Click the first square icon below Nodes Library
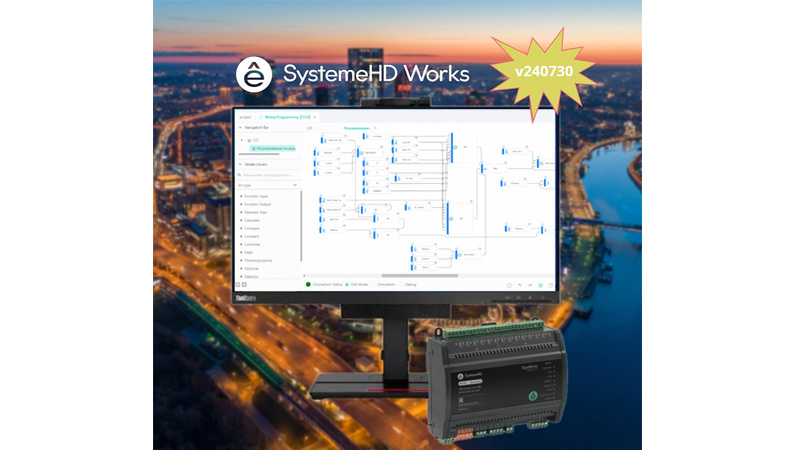This screenshot has width=800, height=450. pyautogui.click(x=238, y=285)
